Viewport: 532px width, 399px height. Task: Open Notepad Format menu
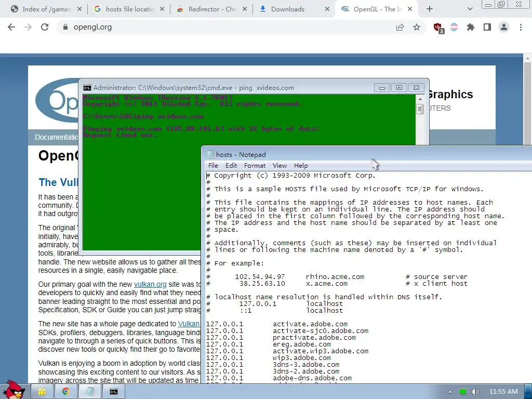(255, 166)
